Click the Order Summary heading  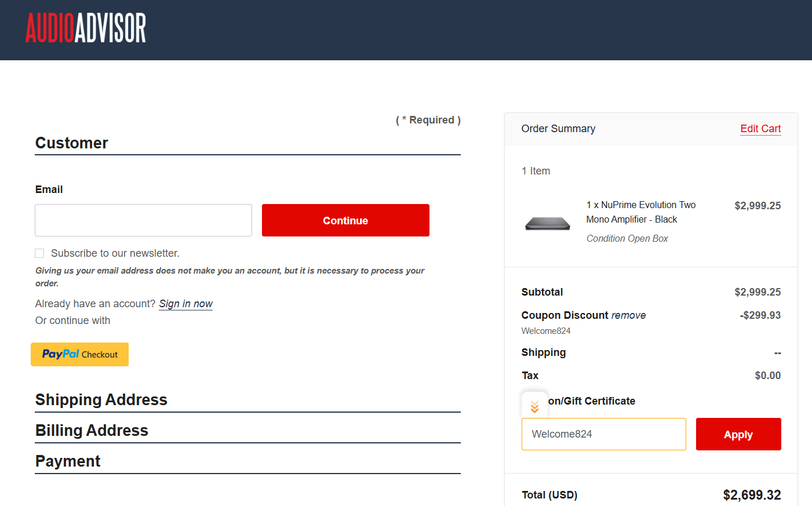(x=558, y=128)
